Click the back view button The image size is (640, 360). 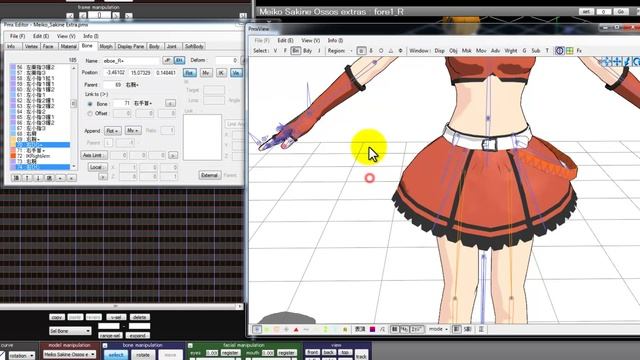[x=329, y=352]
